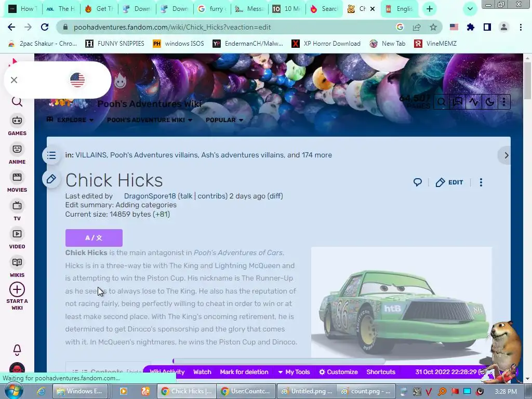Image resolution: width=532 pixels, height=399 pixels.
Task: Click the purple A/文 translate button
Action: point(94,238)
